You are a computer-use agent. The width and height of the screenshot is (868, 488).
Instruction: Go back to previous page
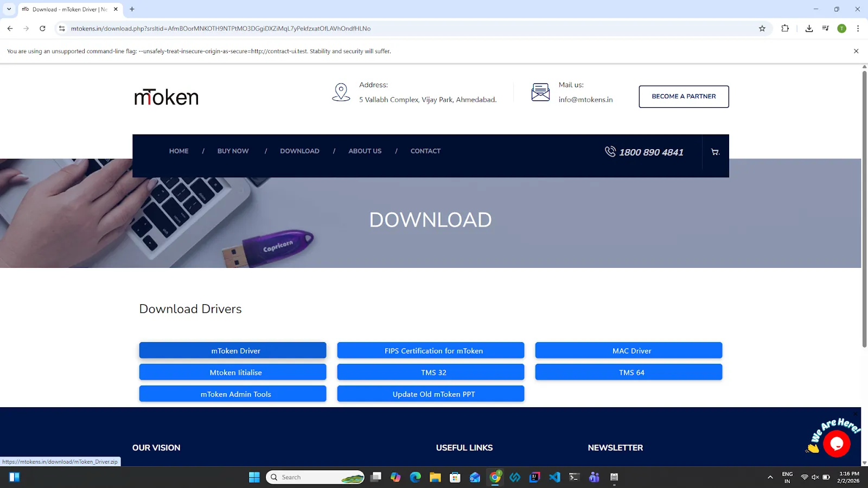10,29
